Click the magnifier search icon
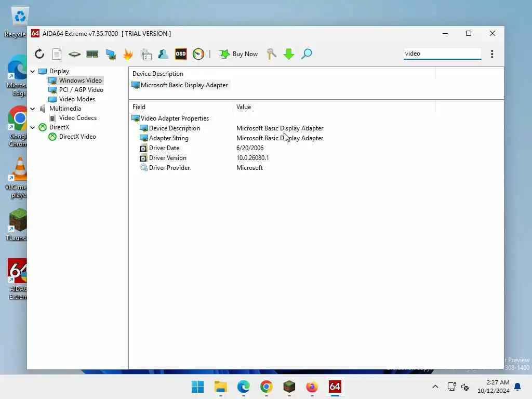Screen dimensions: 532x399 [x=307, y=54]
